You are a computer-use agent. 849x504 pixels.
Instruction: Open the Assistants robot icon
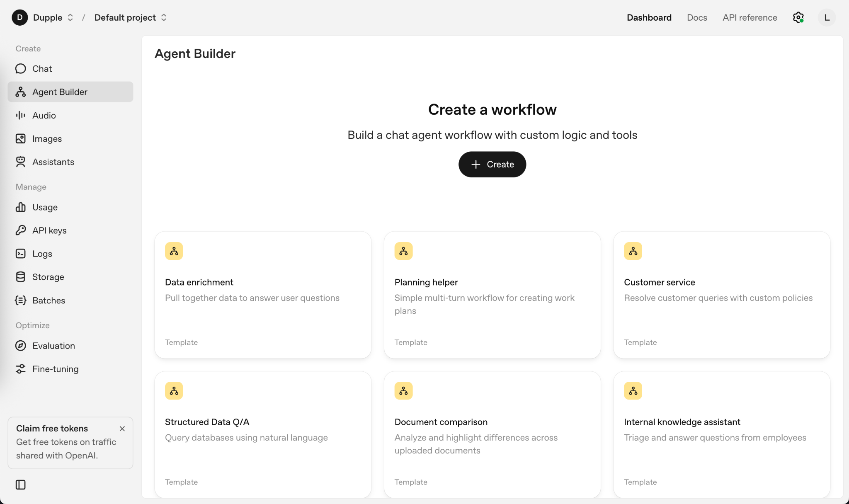click(x=20, y=162)
